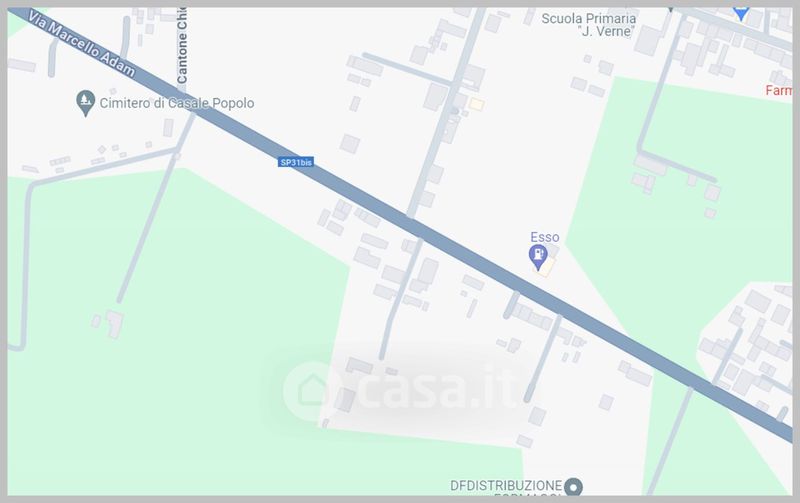Click the tiny dark pin above Scuola Primaria

tap(671, 9)
